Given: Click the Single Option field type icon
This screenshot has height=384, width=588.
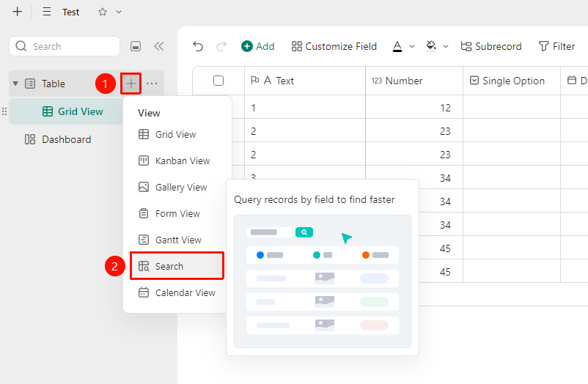Looking at the screenshot, I should [474, 81].
